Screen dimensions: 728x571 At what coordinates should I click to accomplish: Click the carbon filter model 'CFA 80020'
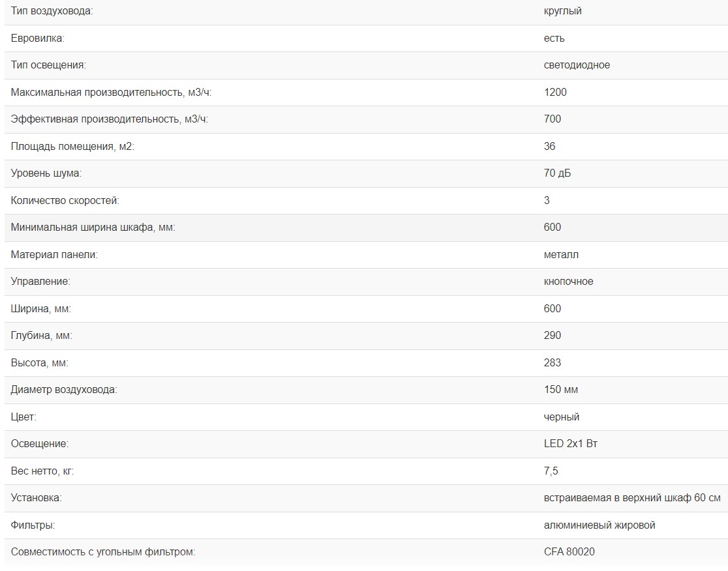click(x=569, y=552)
